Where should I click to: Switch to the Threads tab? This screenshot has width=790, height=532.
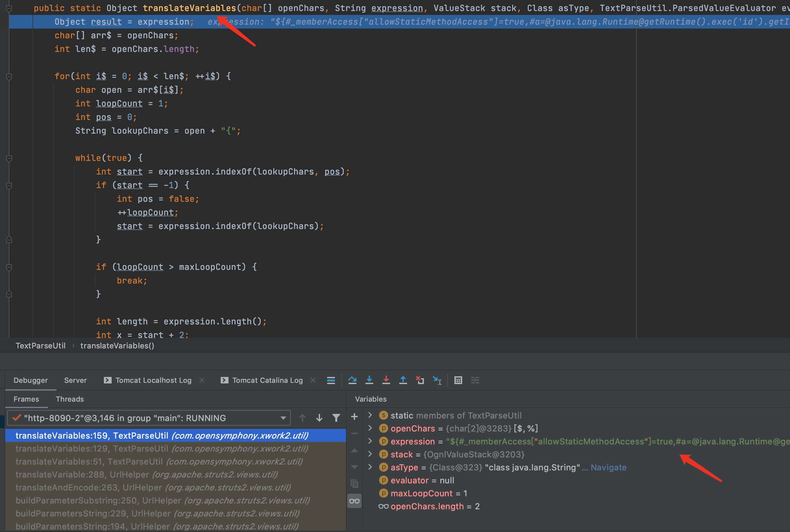70,399
